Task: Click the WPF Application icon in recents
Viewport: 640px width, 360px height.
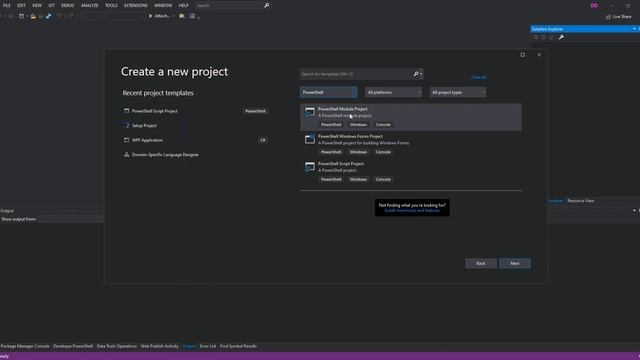Action: [127, 140]
